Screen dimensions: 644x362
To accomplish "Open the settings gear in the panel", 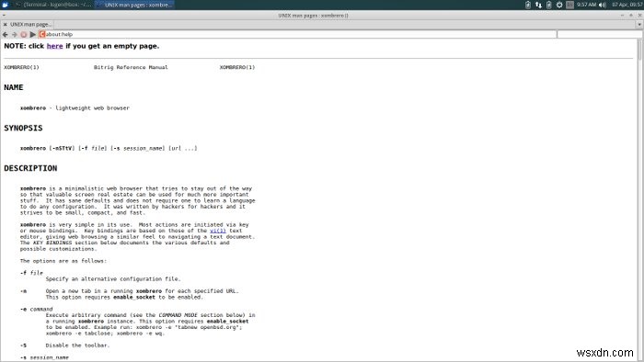I will [x=559, y=5].
